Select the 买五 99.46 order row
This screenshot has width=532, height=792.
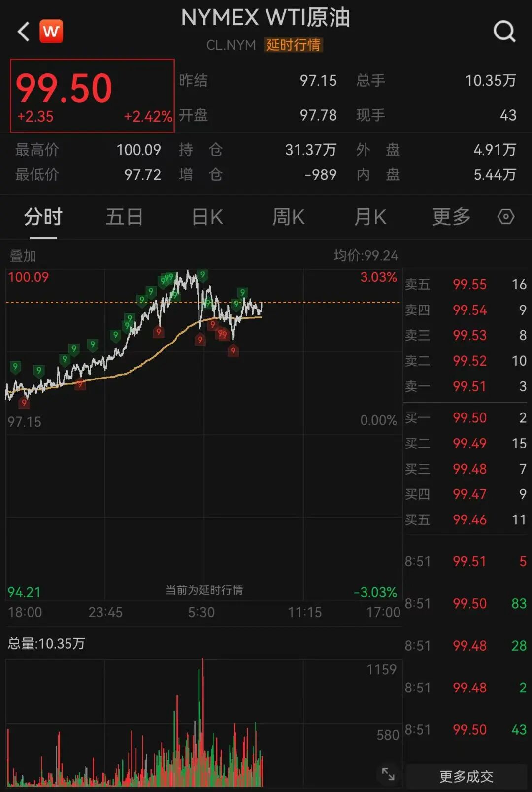pyautogui.click(x=466, y=519)
